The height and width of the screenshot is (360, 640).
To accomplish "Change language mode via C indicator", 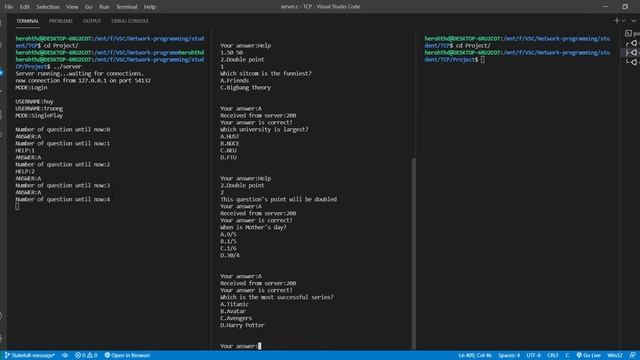I will (x=567, y=355).
